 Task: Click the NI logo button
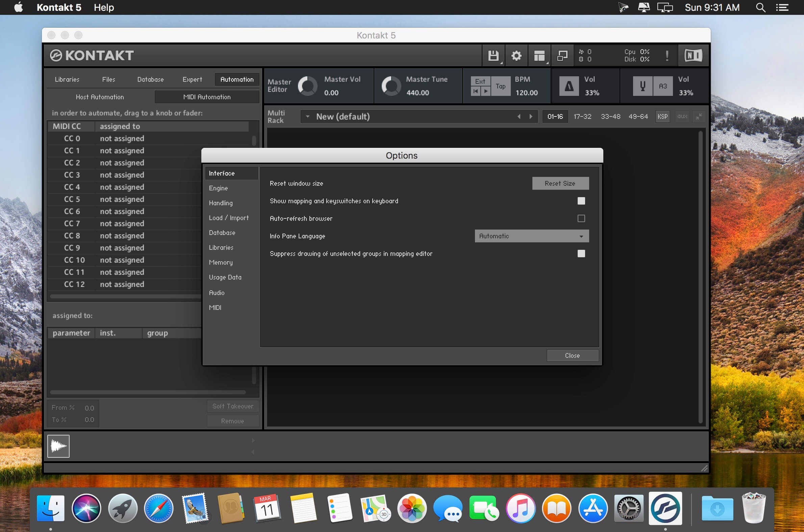pyautogui.click(x=693, y=55)
